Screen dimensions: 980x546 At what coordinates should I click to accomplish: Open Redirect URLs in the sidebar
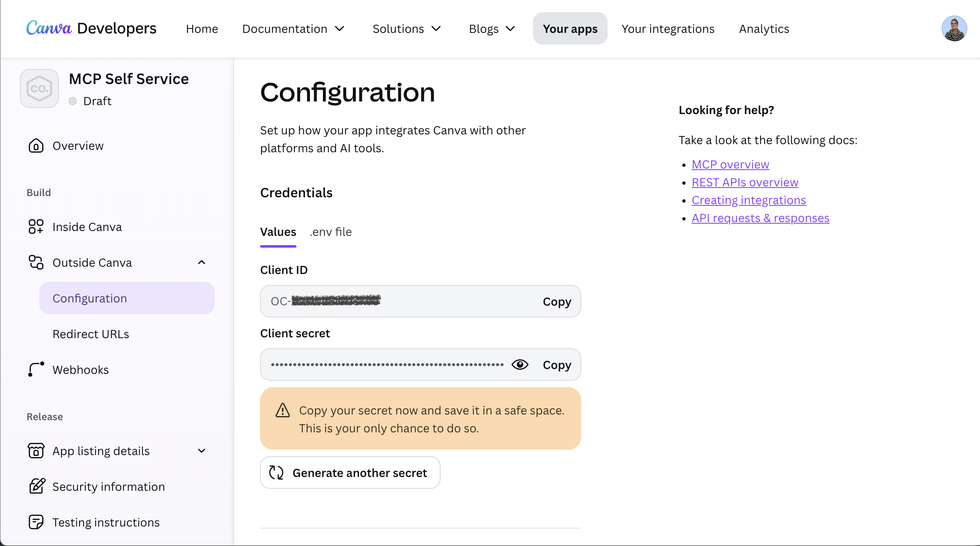coord(91,334)
